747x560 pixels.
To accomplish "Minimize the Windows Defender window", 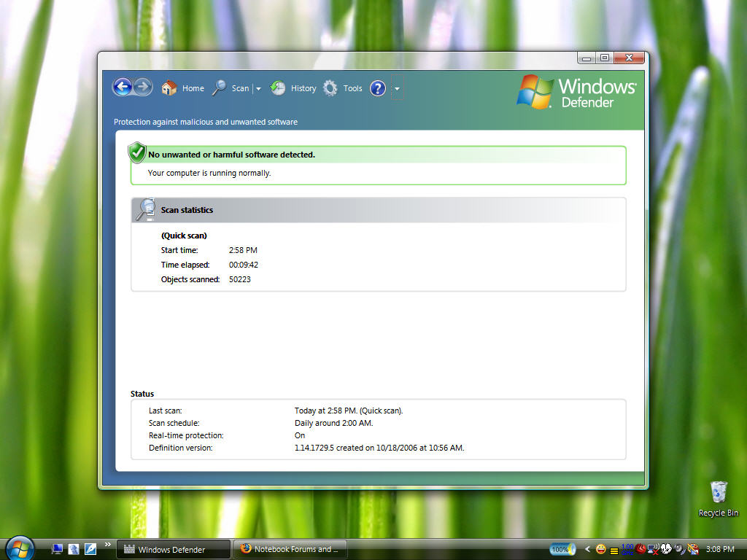I will (x=587, y=58).
